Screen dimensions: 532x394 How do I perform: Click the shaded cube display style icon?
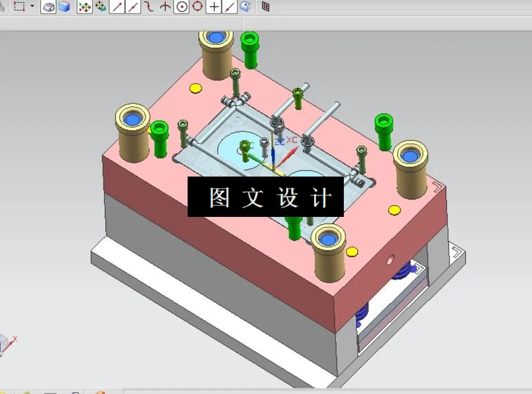tap(48, 7)
